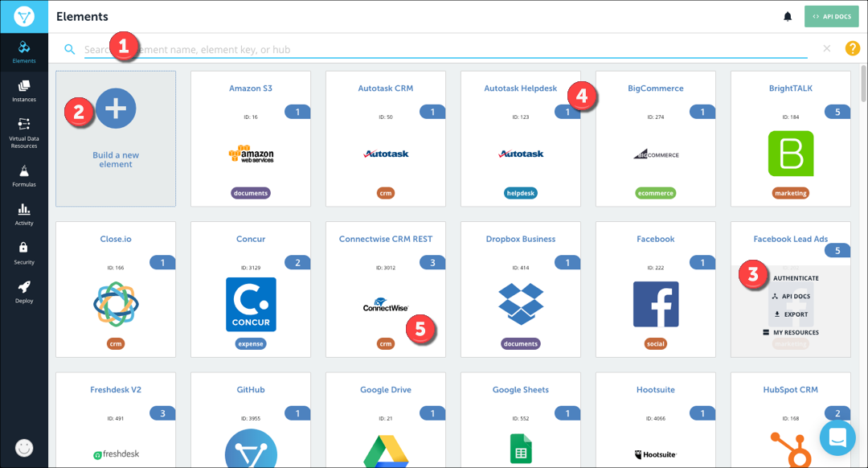
Task: Click the smiley profile icon
Action: [24, 448]
